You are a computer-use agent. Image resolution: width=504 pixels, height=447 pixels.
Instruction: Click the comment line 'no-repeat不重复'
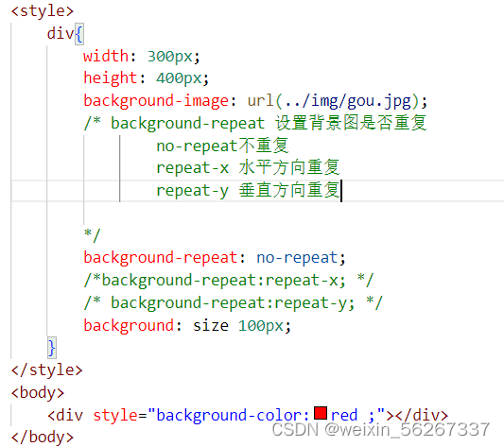click(x=222, y=146)
